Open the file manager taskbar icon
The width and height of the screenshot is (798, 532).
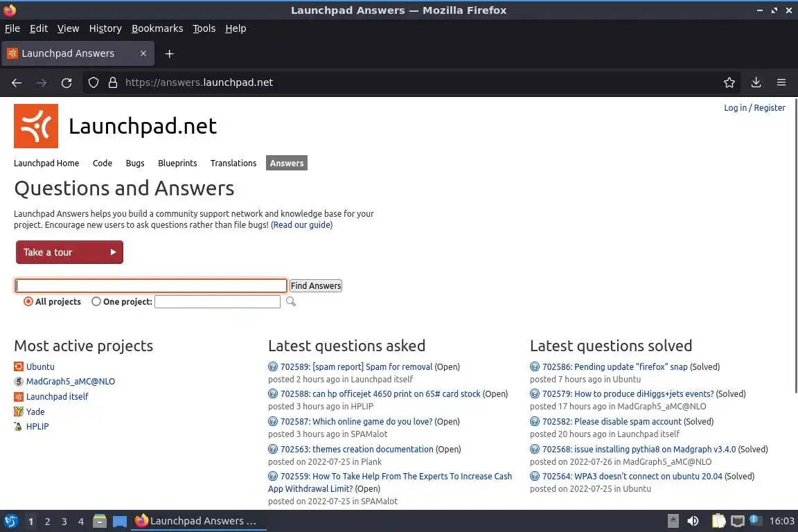pos(100,521)
